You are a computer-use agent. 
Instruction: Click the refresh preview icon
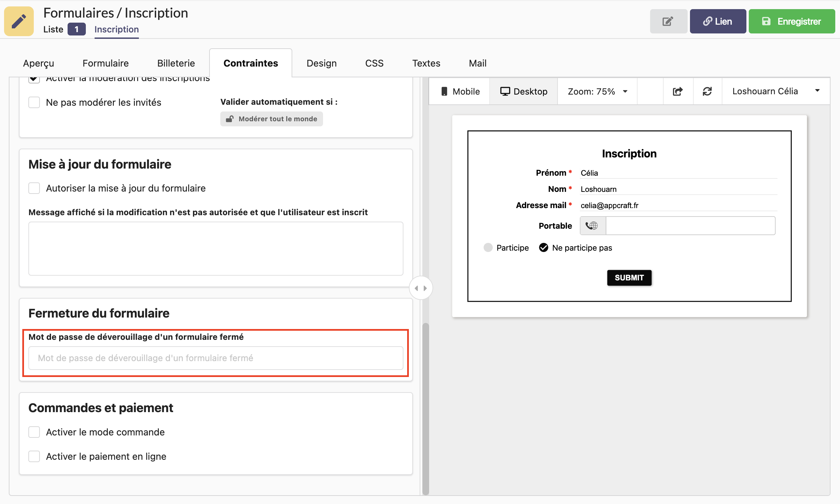pos(707,91)
